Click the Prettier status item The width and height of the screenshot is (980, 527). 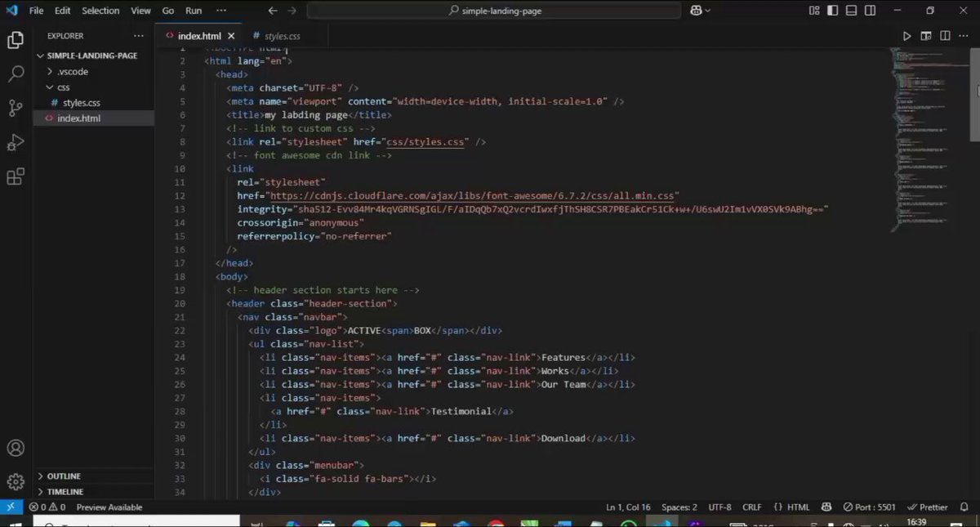click(928, 507)
